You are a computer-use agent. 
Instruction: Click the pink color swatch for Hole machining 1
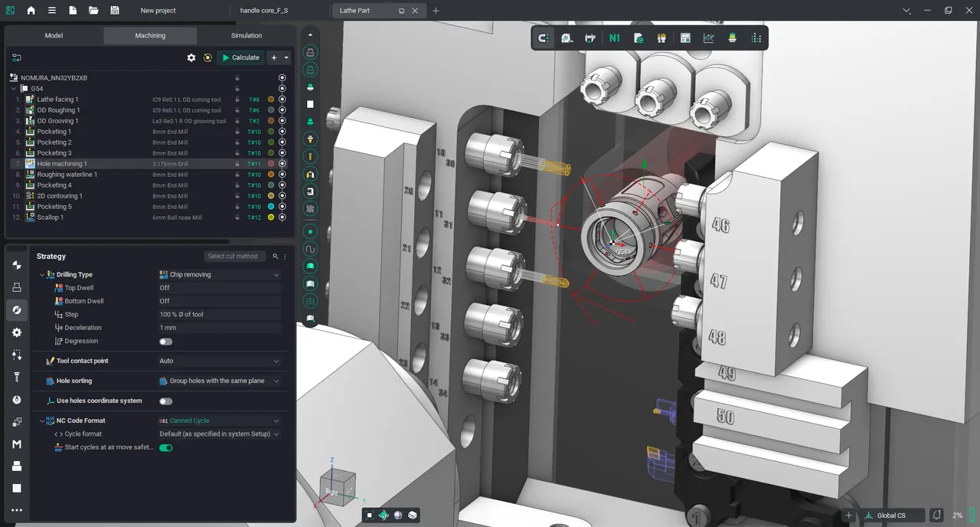click(x=271, y=164)
